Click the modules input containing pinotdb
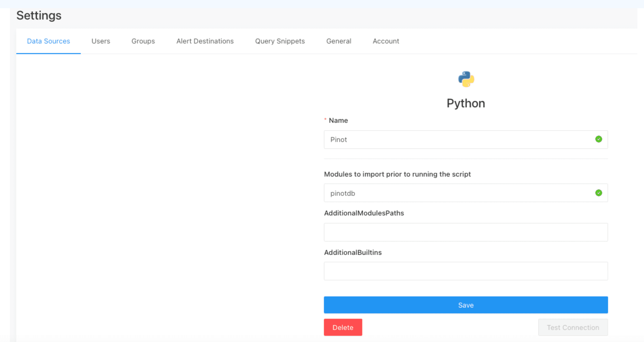This screenshot has height=342, width=644. pos(466,193)
